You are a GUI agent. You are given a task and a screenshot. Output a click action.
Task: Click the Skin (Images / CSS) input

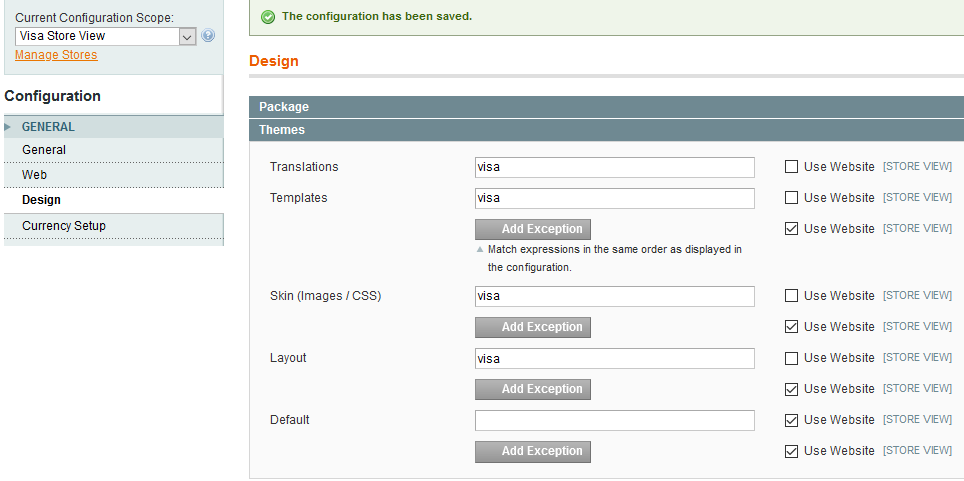614,296
